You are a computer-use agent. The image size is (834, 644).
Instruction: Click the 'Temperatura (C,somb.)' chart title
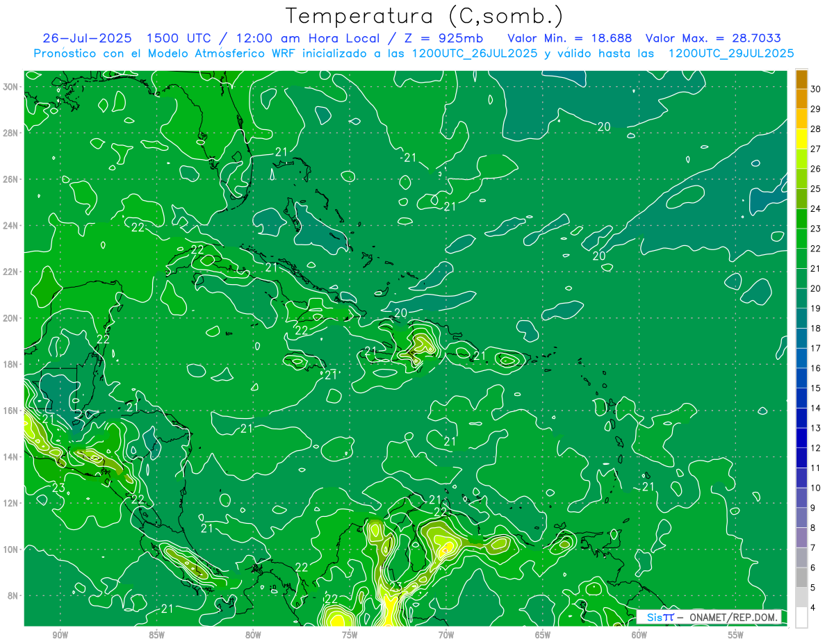point(425,16)
